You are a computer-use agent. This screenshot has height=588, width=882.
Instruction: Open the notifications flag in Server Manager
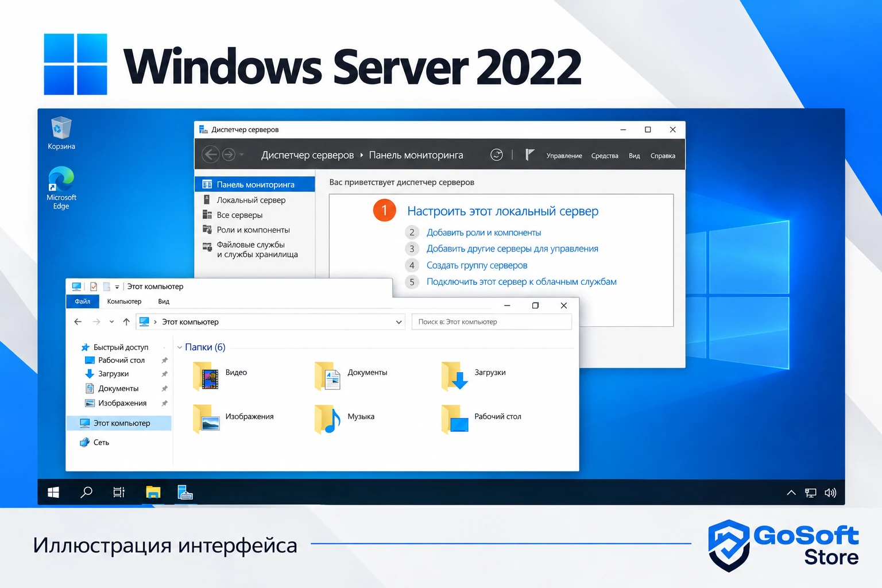530,154
